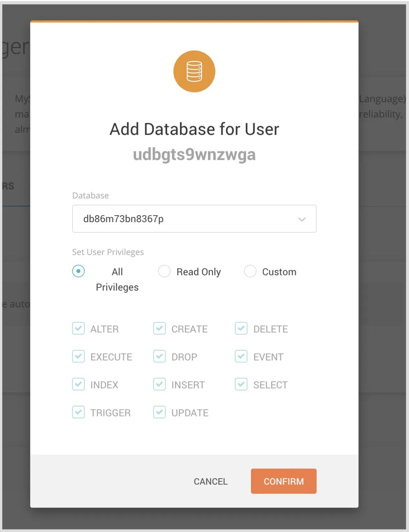Toggle the CREATE privilege checkbox
Screen dimensions: 409x532
click(x=160, y=328)
